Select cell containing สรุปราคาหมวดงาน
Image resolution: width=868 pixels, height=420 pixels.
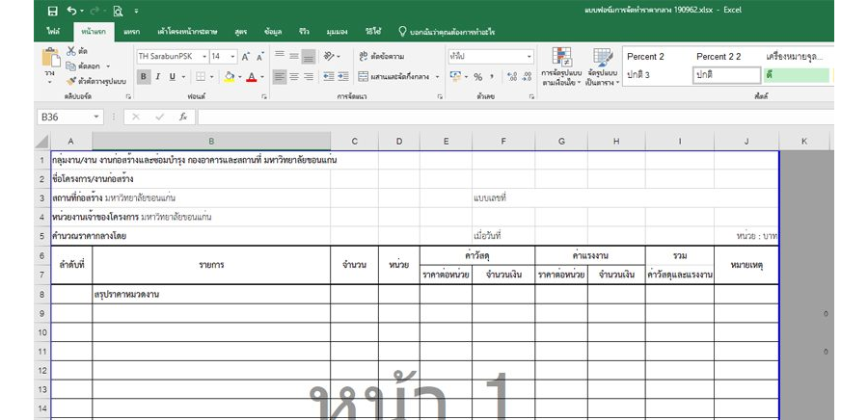tap(211, 294)
